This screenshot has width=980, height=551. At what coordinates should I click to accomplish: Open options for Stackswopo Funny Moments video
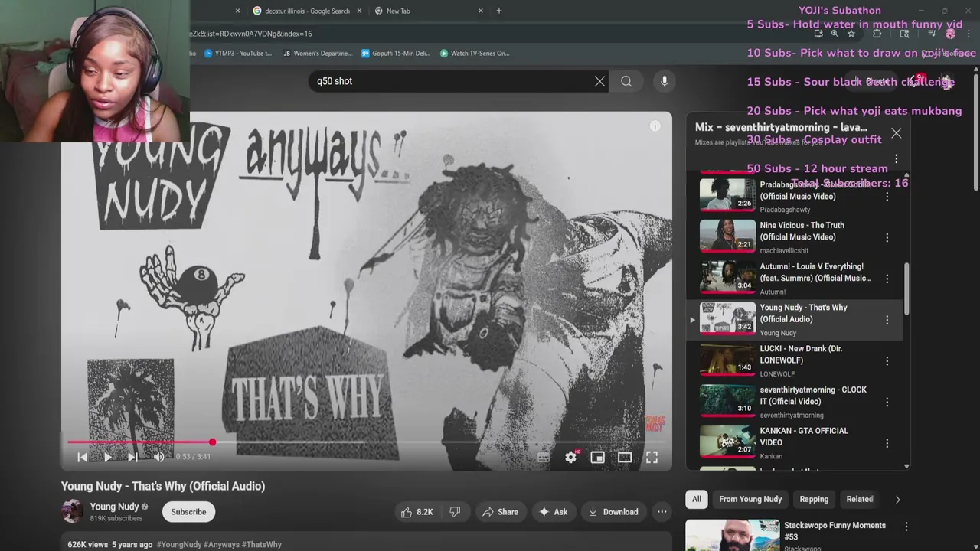coord(906,527)
